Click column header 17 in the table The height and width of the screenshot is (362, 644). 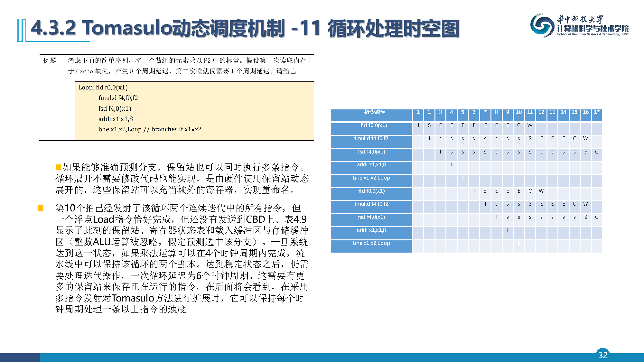(x=596, y=112)
